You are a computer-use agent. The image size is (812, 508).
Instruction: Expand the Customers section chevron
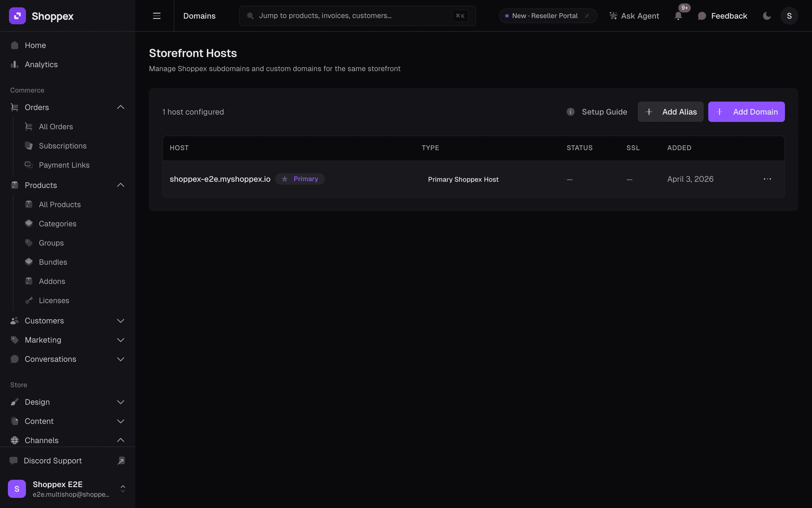tap(120, 321)
